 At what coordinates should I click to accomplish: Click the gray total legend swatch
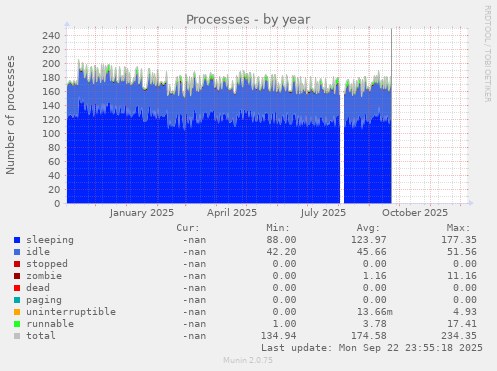[x=17, y=336]
